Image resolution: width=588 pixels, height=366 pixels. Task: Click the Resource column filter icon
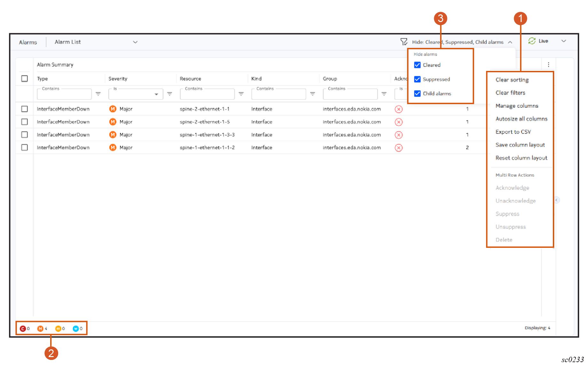[x=241, y=94]
